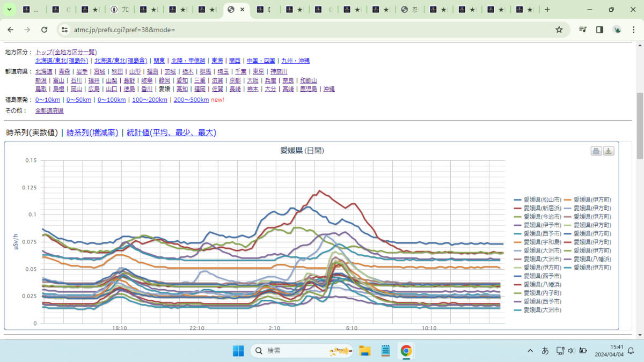
Task: Print the chart using the printer icon
Action: coord(596,151)
